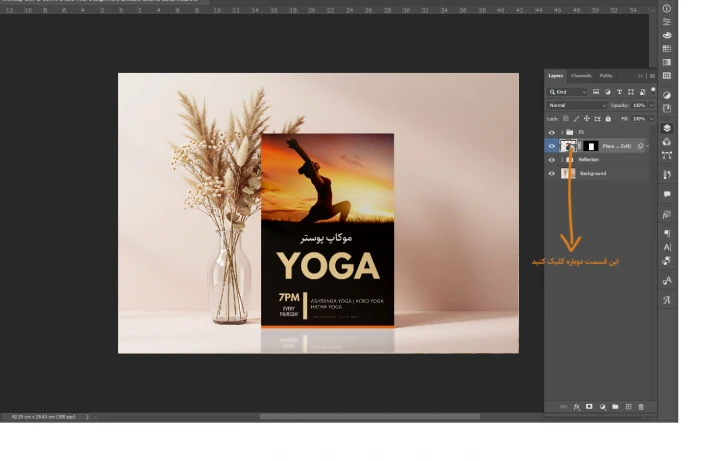This screenshot has width=720, height=461.
Task: Create new adjustment layer icon
Action: pos(602,407)
